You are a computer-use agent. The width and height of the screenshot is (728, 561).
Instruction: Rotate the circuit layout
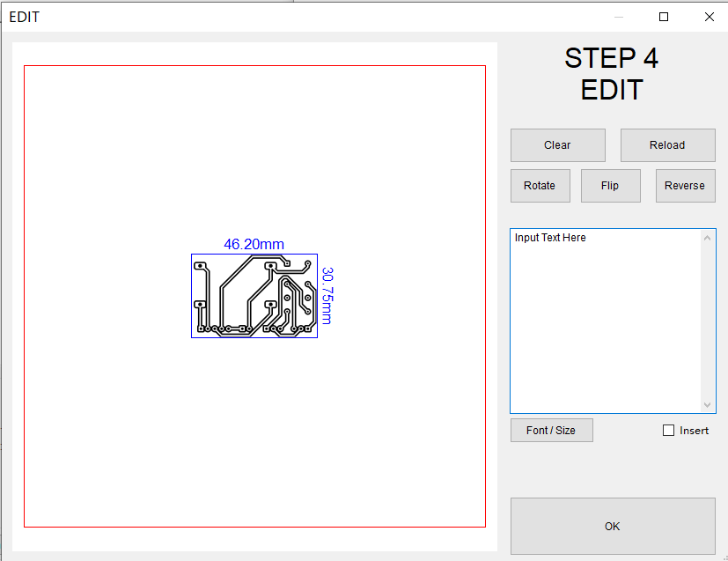(x=540, y=186)
